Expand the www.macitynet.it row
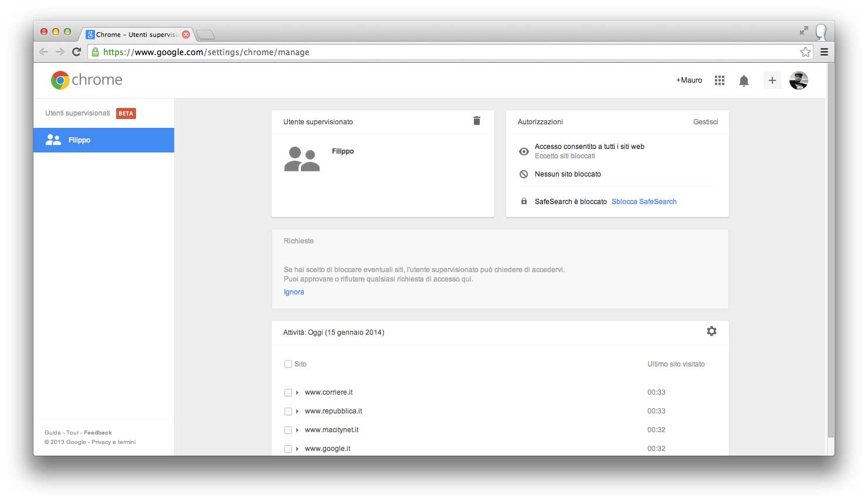 [x=297, y=430]
